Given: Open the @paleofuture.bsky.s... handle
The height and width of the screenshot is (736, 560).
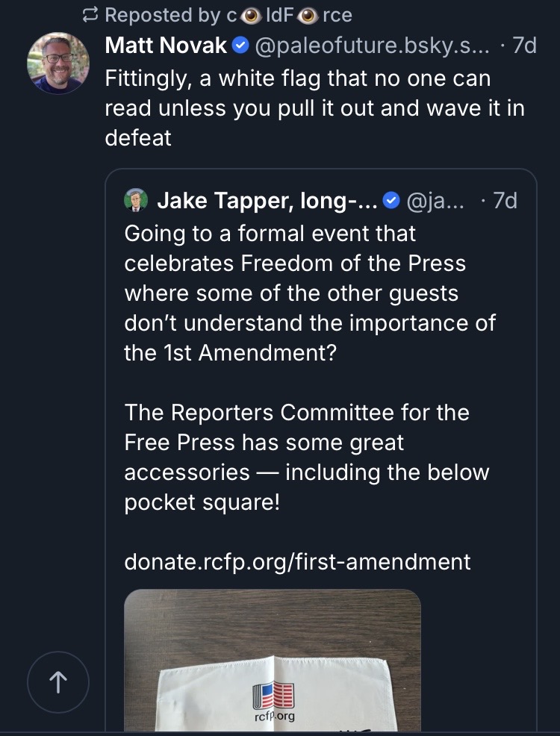Looking at the screenshot, I should pos(373,45).
